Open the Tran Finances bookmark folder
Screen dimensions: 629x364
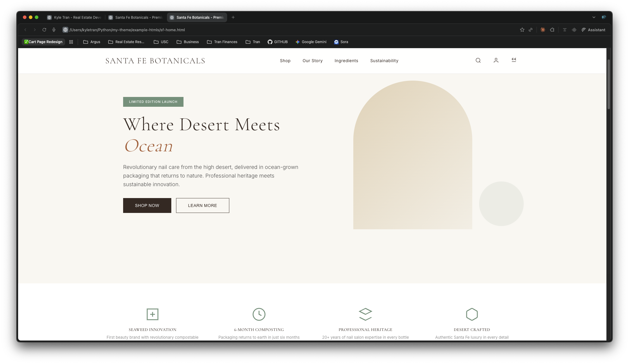click(222, 42)
